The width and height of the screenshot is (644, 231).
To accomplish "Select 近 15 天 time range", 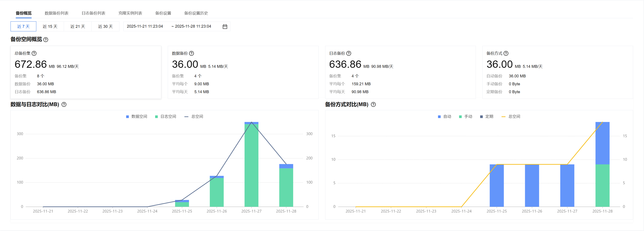I will [x=50, y=26].
